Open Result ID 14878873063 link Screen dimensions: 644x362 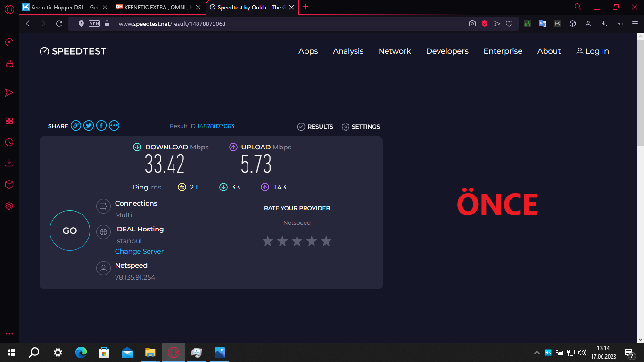tap(215, 126)
